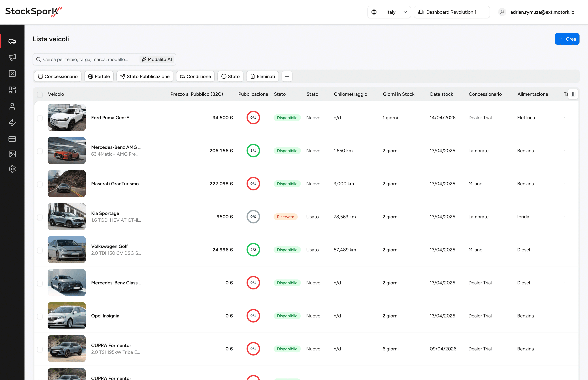Click the lightning bolt sidebar icon
The image size is (588, 380).
click(x=12, y=123)
